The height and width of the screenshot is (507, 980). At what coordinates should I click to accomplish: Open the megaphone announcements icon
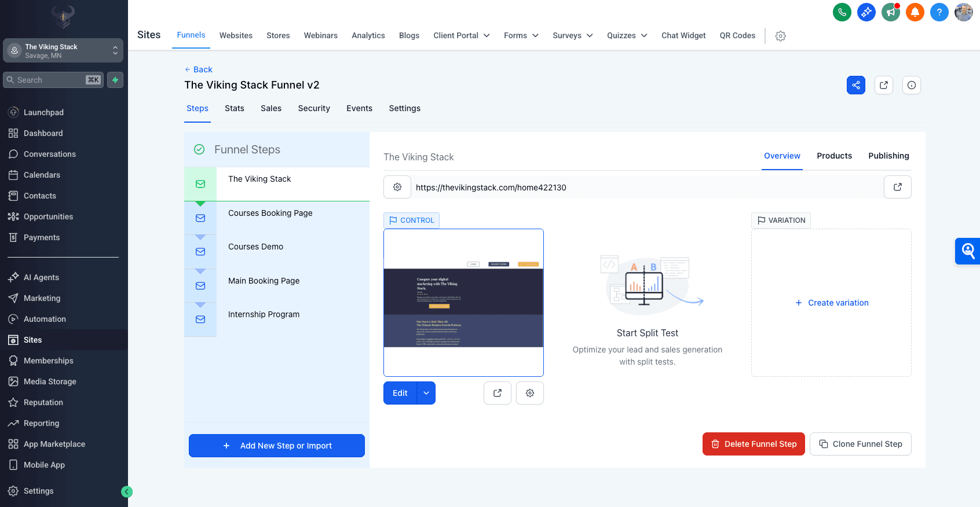(x=890, y=12)
